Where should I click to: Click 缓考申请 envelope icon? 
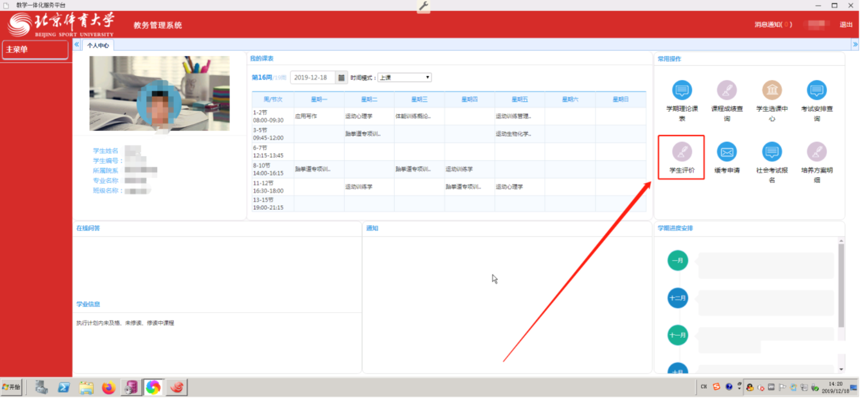(727, 152)
